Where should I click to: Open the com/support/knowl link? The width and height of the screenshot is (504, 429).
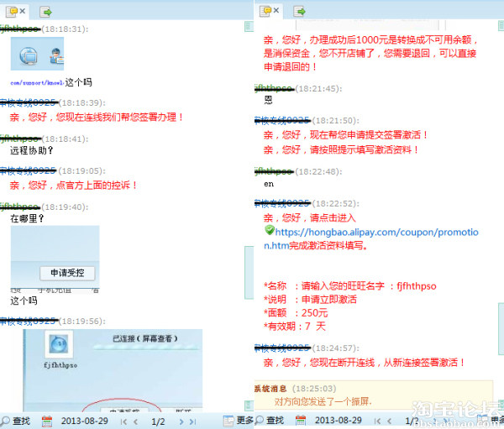click(x=37, y=82)
